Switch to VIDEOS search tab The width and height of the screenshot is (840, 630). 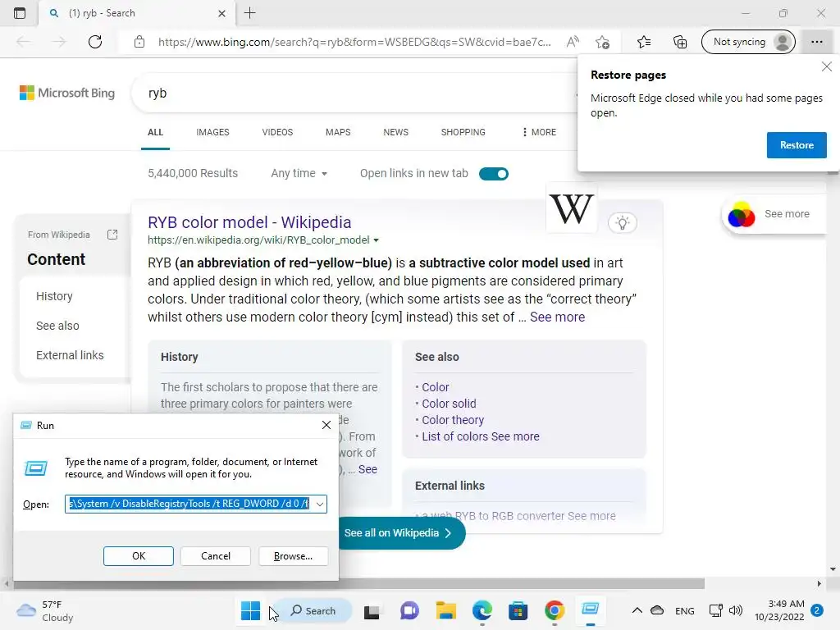(x=277, y=132)
